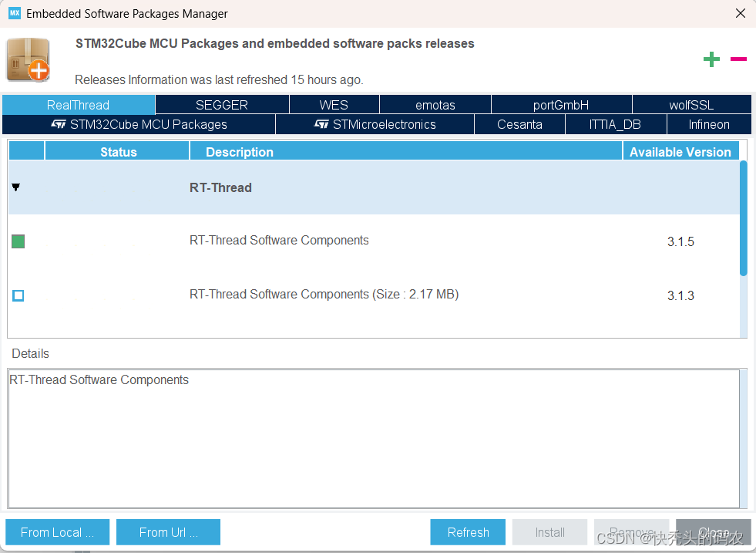Select RT-Thread Software Components (Size : 2.17 MB) row
Screen dimensions: 756x553
pyautogui.click(x=374, y=295)
